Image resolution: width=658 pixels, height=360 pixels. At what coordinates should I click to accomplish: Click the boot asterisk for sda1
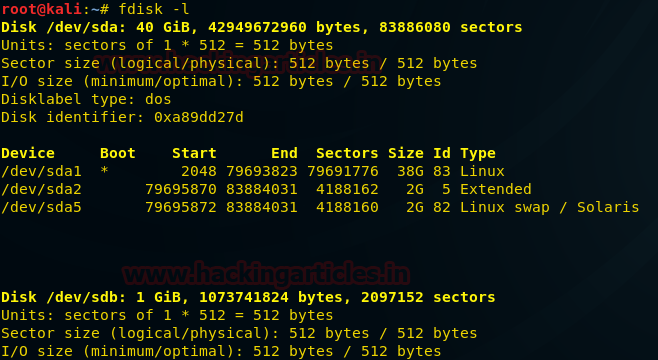click(x=104, y=170)
